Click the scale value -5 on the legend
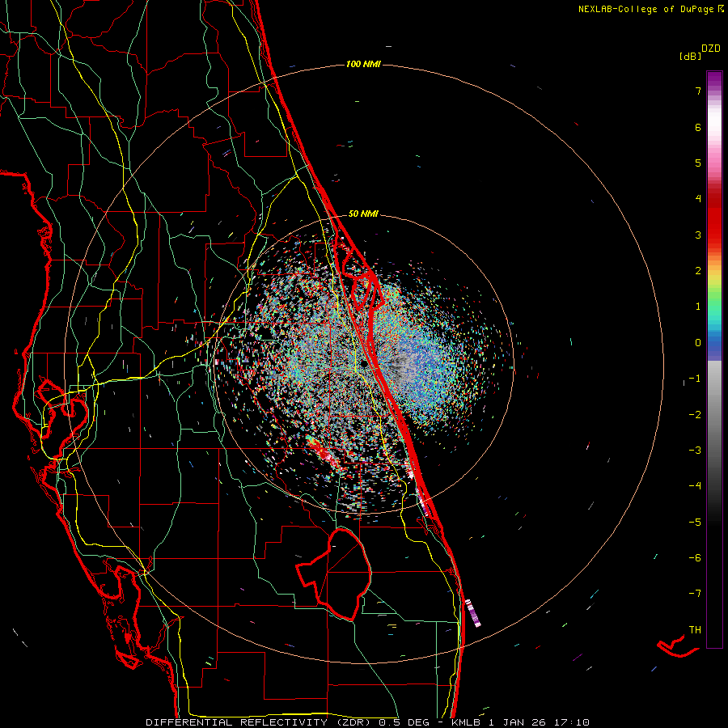This screenshot has width=728, height=728. pos(695,523)
